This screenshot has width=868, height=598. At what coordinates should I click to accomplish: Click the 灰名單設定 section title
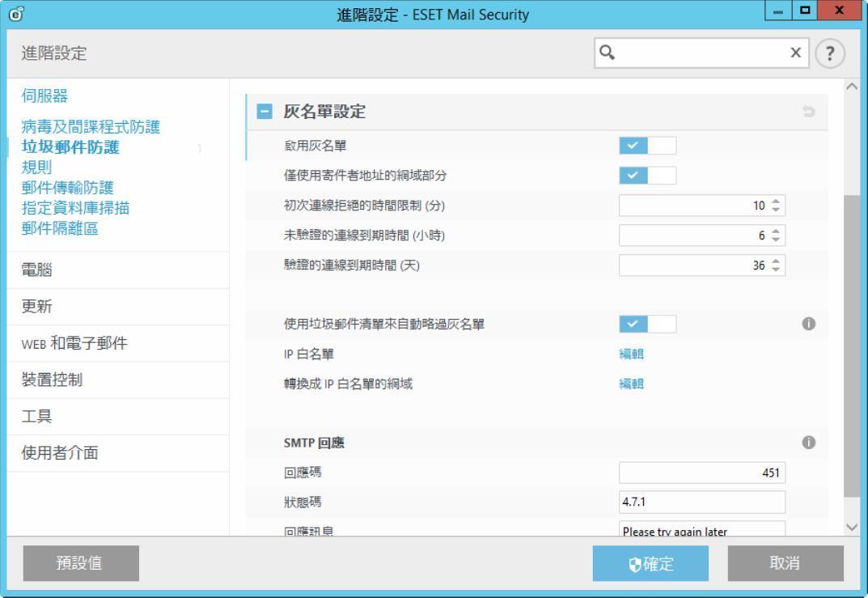(324, 112)
